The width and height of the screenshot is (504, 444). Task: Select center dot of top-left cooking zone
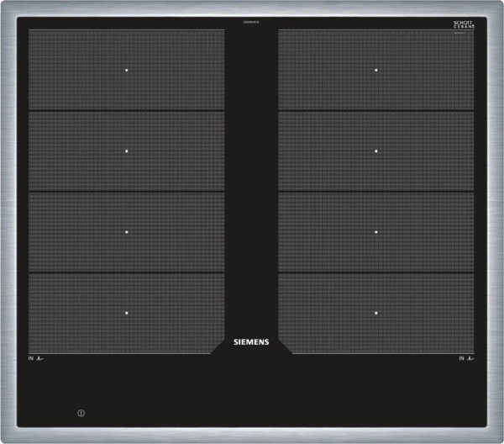pos(127,71)
